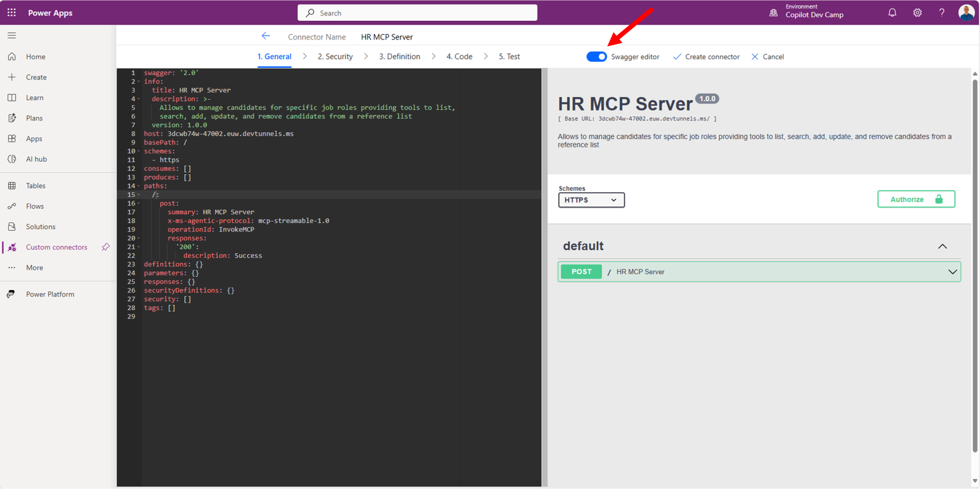980x489 pixels.
Task: Click the Power Platform icon
Action: (x=12, y=294)
